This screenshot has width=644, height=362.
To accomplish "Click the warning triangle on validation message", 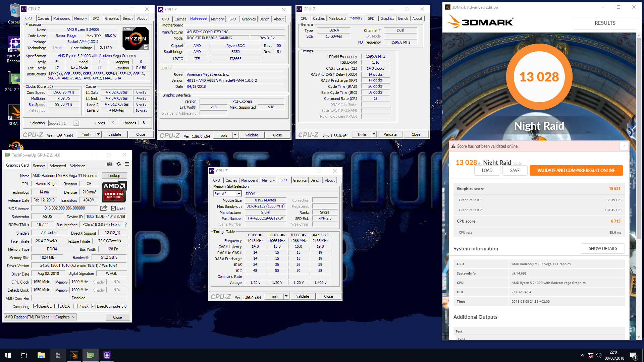I will point(453,146).
